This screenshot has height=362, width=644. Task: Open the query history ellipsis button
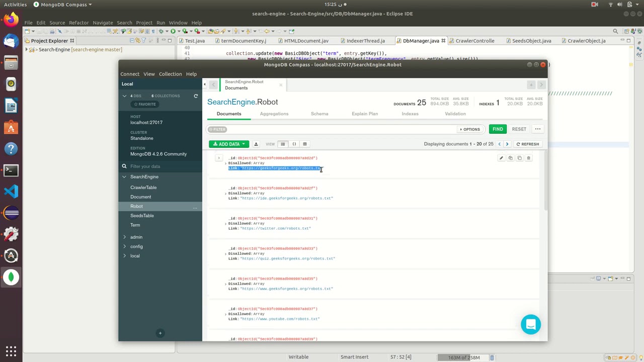pyautogui.click(x=537, y=129)
